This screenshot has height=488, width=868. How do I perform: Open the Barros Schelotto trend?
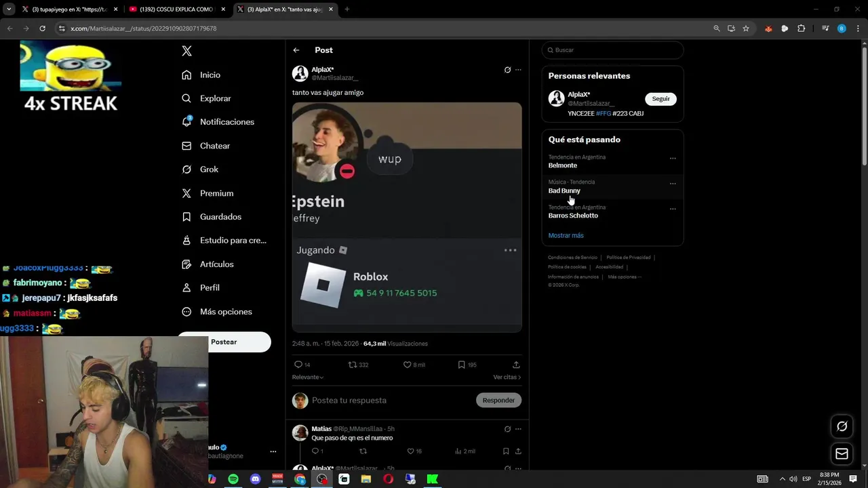point(573,216)
